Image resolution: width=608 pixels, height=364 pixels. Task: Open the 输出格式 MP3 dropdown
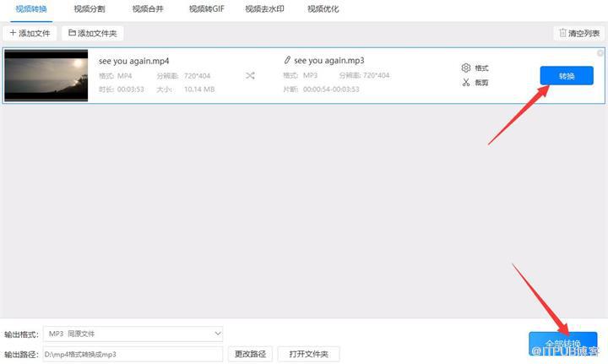pos(133,334)
